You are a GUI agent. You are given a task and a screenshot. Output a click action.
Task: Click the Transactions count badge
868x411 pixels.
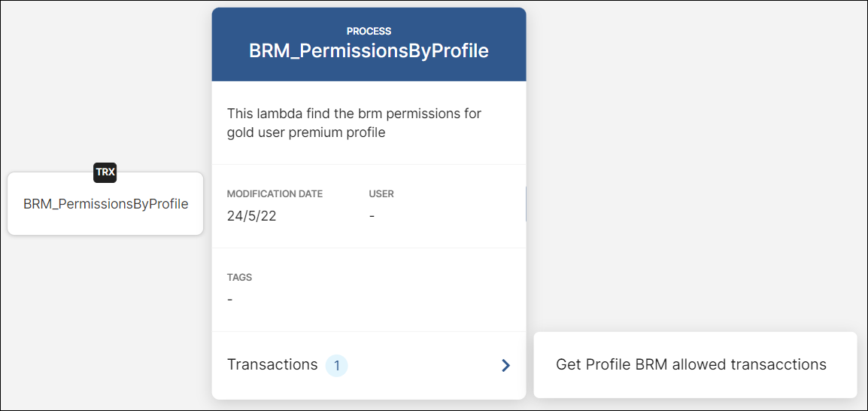click(337, 366)
